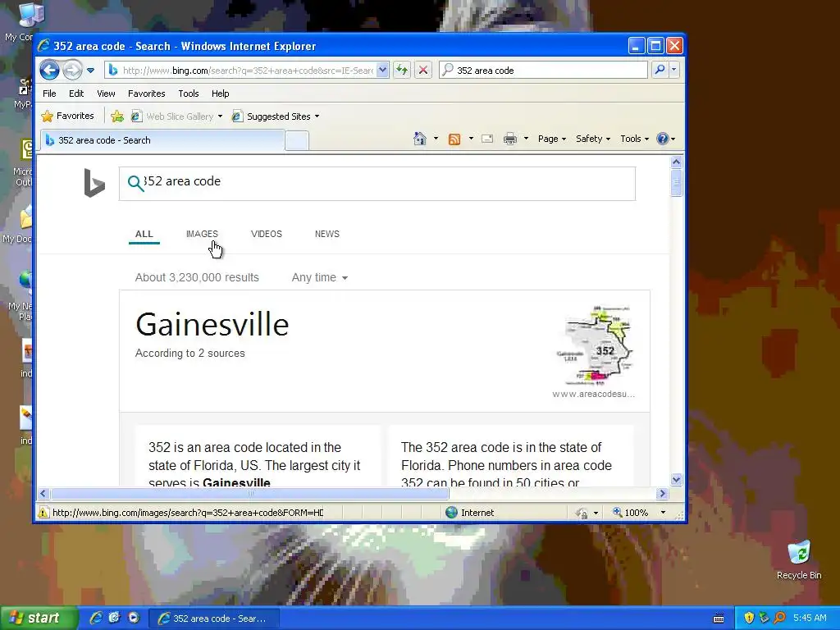Click 'According to 2 sources' text

[190, 354]
